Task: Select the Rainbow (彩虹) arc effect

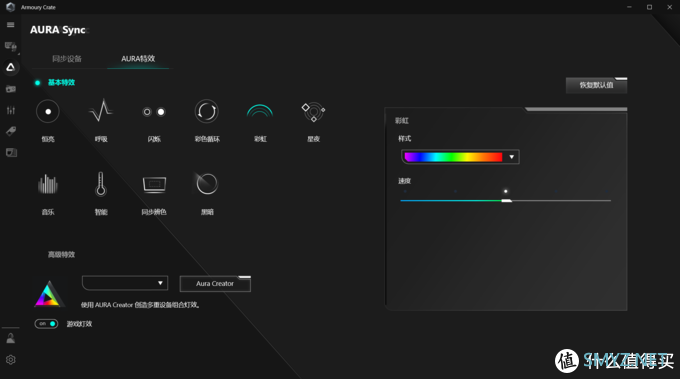Action: [260, 111]
